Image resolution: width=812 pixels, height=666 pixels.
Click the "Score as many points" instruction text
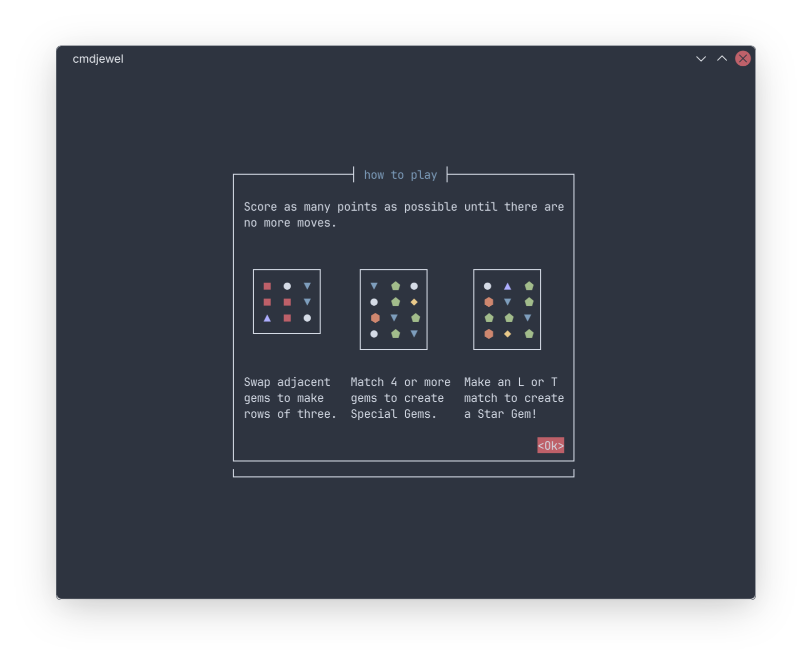404,214
